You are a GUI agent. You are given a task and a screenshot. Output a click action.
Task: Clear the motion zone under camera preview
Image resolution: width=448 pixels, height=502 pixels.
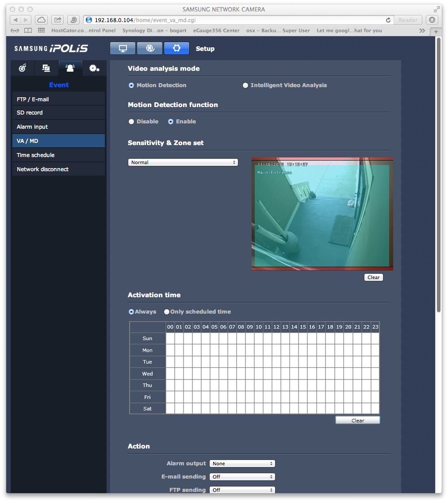(373, 277)
